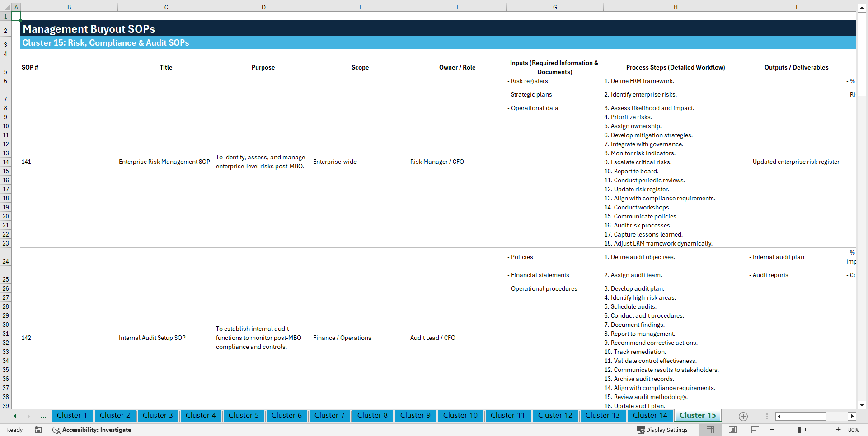Click Accessibility: Investigate in the status bar
The height and width of the screenshot is (436, 868).
[x=92, y=430]
